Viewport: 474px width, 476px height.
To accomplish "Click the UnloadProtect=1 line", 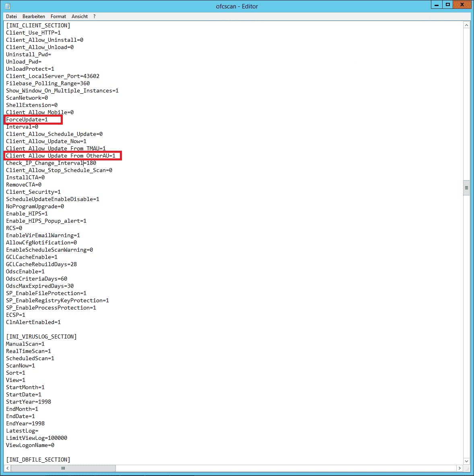I will (30, 69).
